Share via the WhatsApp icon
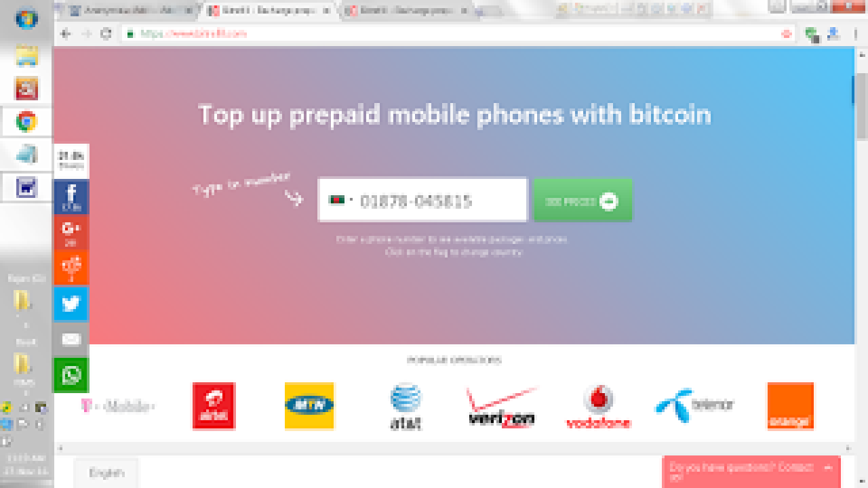 71,375
